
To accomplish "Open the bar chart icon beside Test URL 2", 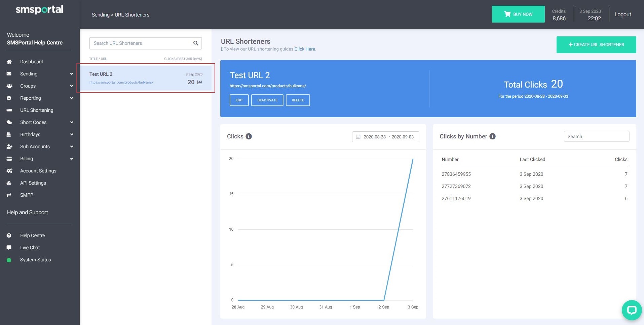I will tap(200, 82).
